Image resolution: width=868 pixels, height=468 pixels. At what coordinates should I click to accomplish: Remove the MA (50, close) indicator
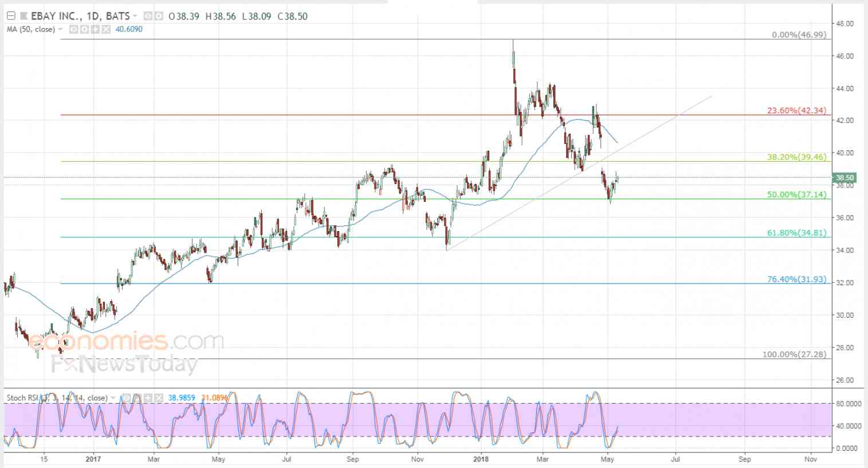pos(106,29)
